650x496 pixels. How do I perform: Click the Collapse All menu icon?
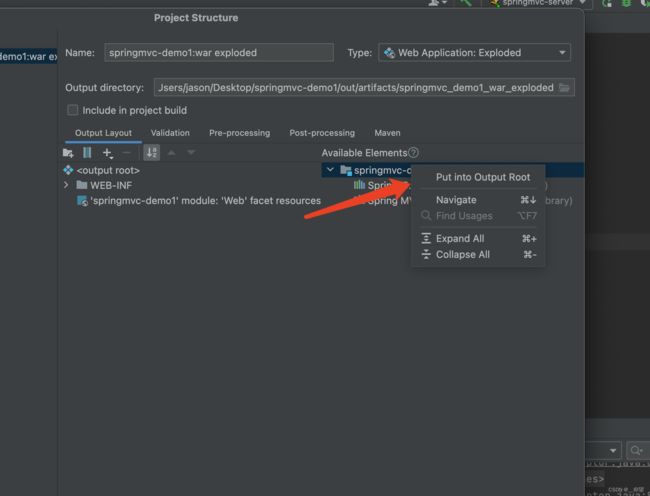point(426,254)
